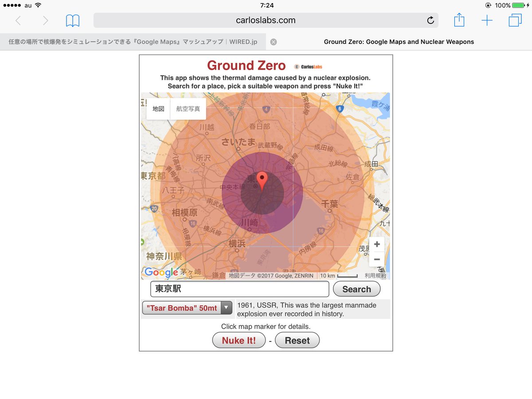This screenshot has height=399, width=532.
Task: Reload the page with refresh icon
Action: (430, 20)
